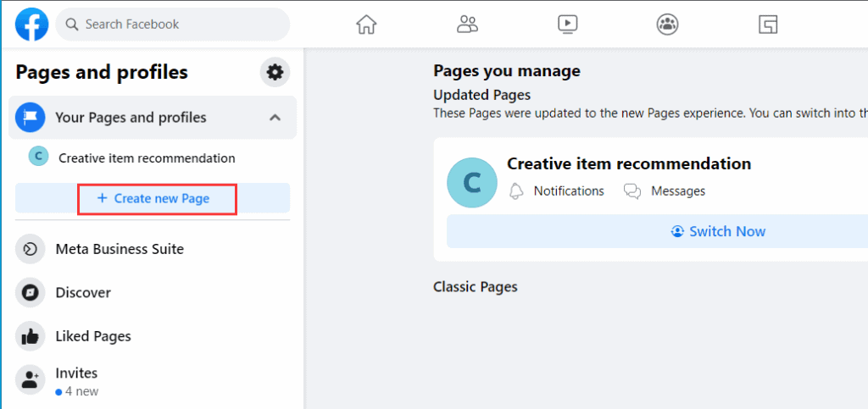
Task: Click the Switch Now button
Action: click(657, 231)
